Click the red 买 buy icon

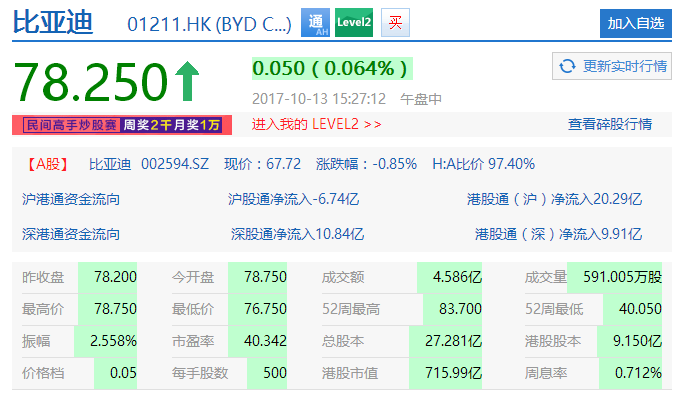(396, 23)
